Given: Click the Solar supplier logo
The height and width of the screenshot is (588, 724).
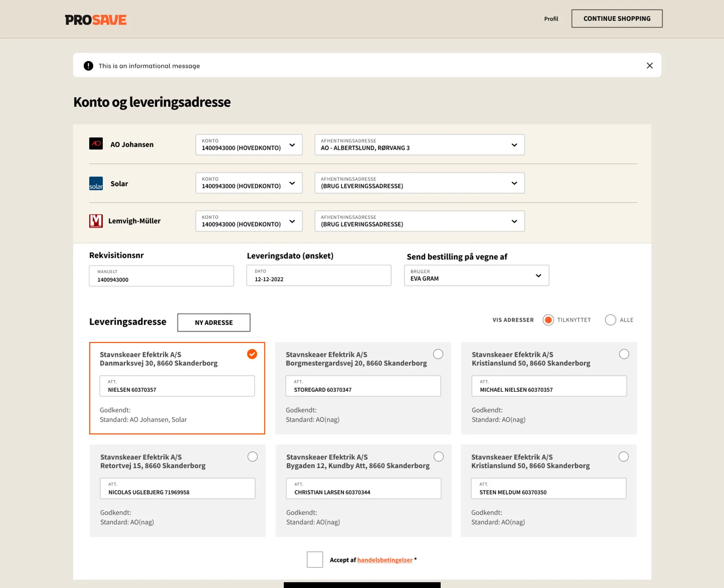Looking at the screenshot, I should click(x=96, y=183).
